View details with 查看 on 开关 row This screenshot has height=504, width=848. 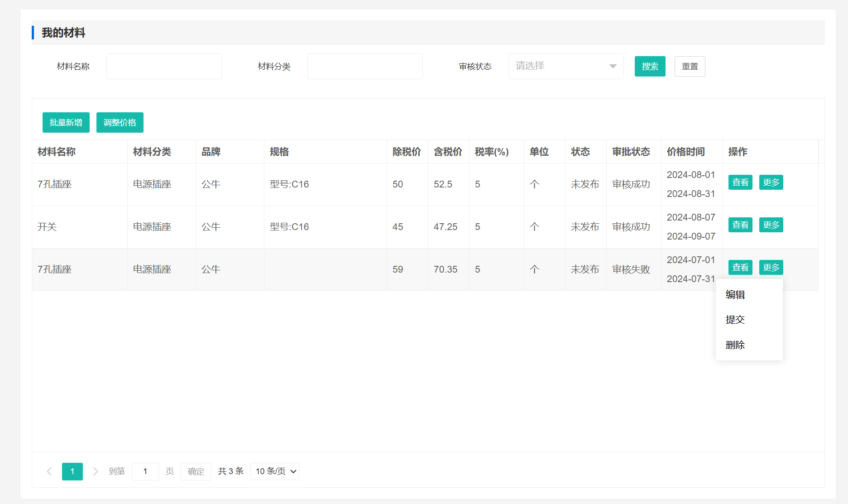740,225
